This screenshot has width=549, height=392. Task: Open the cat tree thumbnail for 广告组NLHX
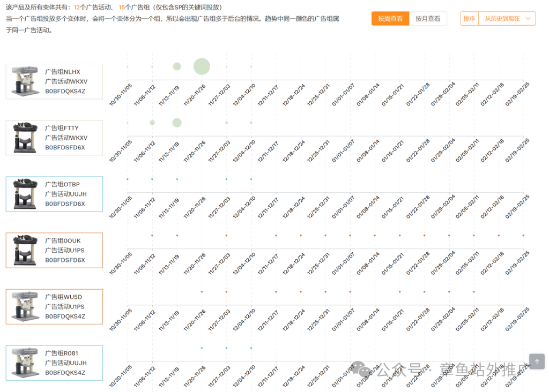pos(25,81)
